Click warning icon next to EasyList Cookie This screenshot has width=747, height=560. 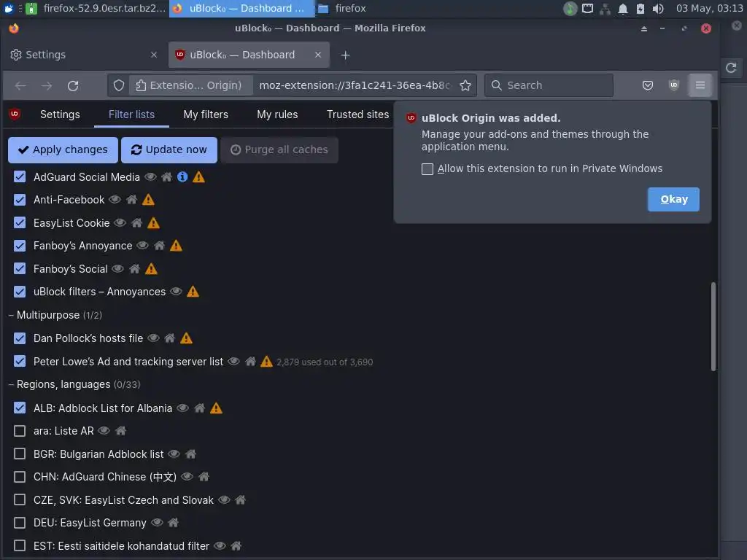click(x=153, y=223)
